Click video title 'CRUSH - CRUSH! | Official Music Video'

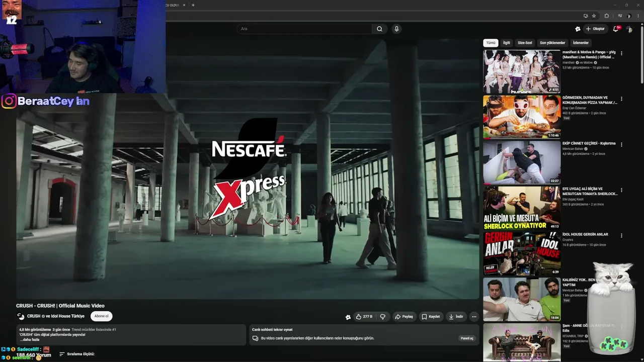tap(60, 306)
